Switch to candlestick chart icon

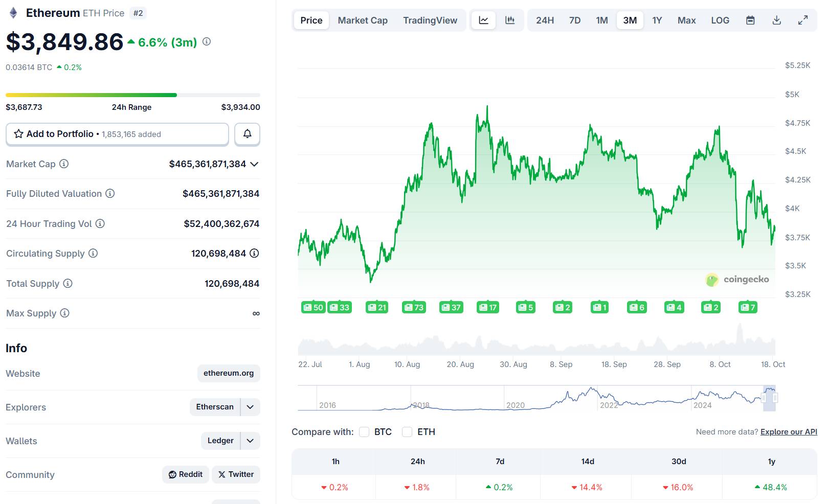510,20
